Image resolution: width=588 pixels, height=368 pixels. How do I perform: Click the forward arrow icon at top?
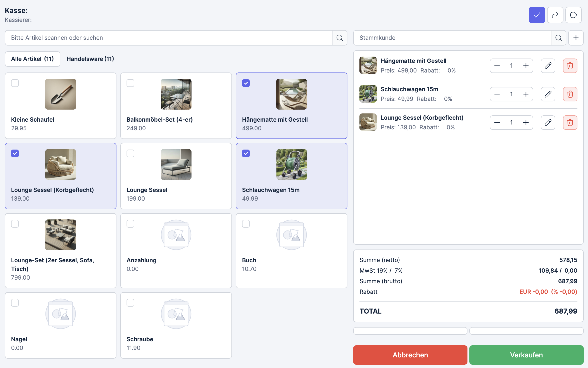[555, 15]
